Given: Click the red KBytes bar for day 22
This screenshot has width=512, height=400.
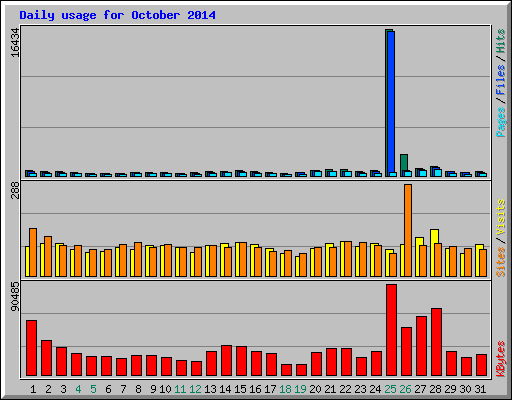Looking at the screenshot, I should coord(346,362).
